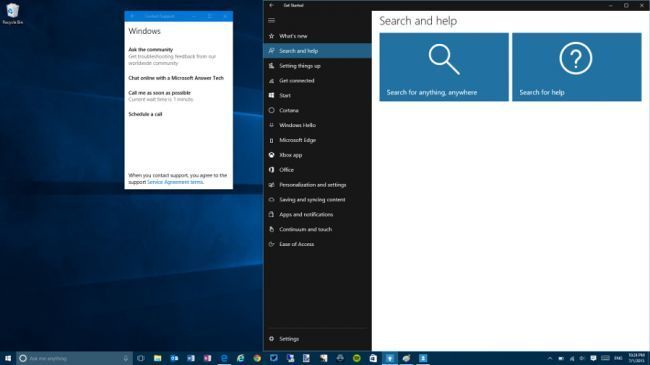
Task: Choose Chat online with a Microsoft Answer Tech
Action: [176, 78]
